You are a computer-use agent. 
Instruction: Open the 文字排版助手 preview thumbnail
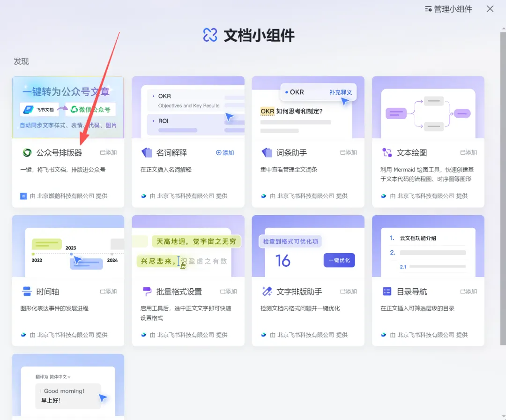point(308,246)
